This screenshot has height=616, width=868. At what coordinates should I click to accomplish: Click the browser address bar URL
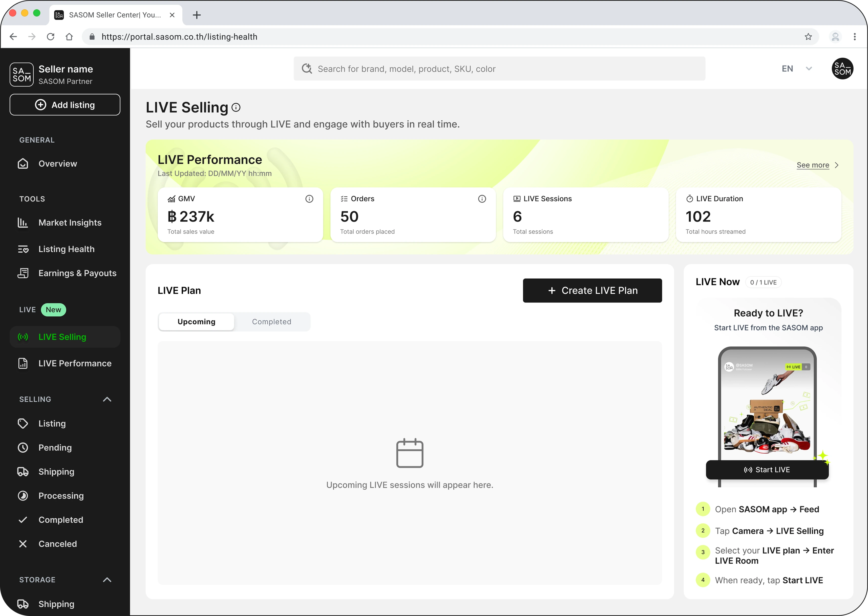click(179, 36)
